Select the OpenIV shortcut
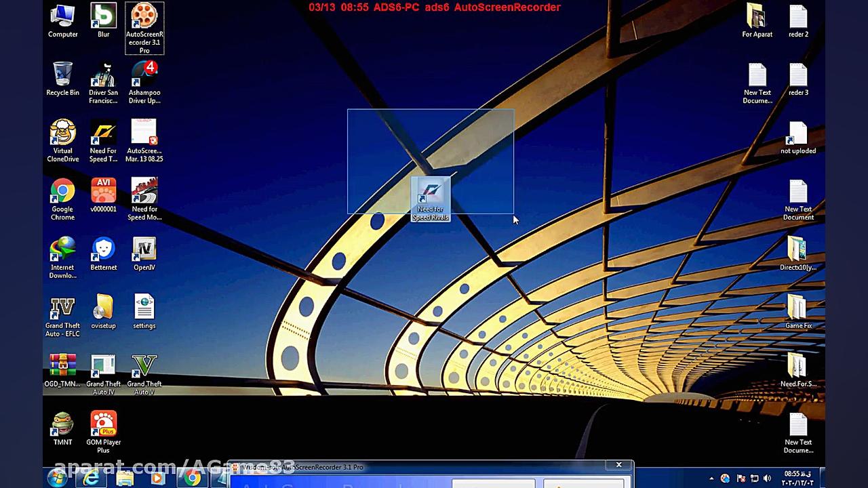Image resolution: width=868 pixels, height=488 pixels. click(144, 253)
